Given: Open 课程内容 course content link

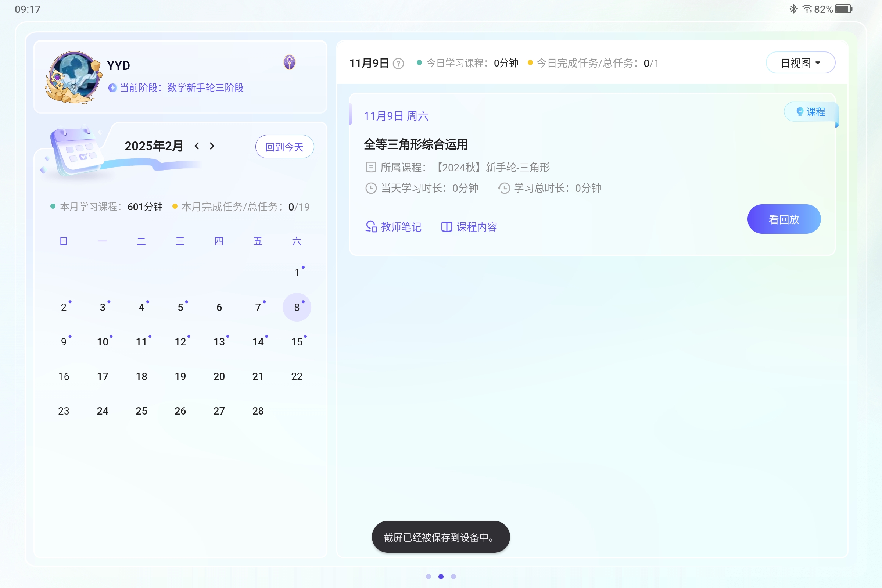Looking at the screenshot, I should pyautogui.click(x=469, y=226).
